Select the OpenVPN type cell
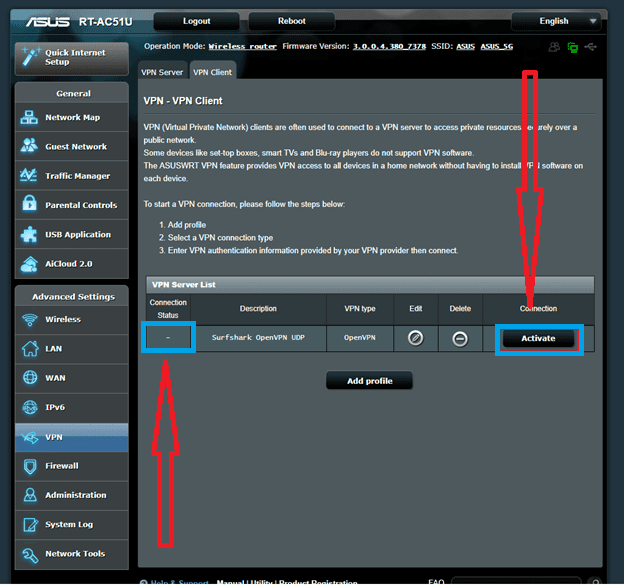624x587 pixels. [x=360, y=337]
